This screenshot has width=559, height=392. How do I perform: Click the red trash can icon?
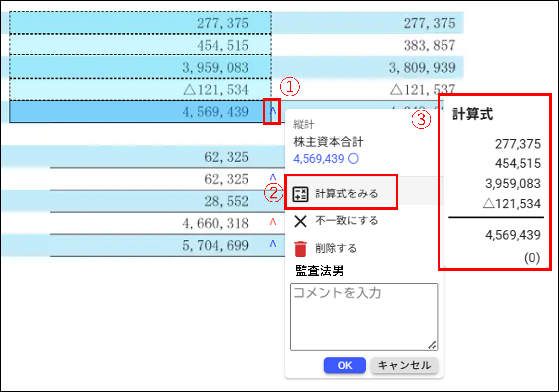point(300,249)
